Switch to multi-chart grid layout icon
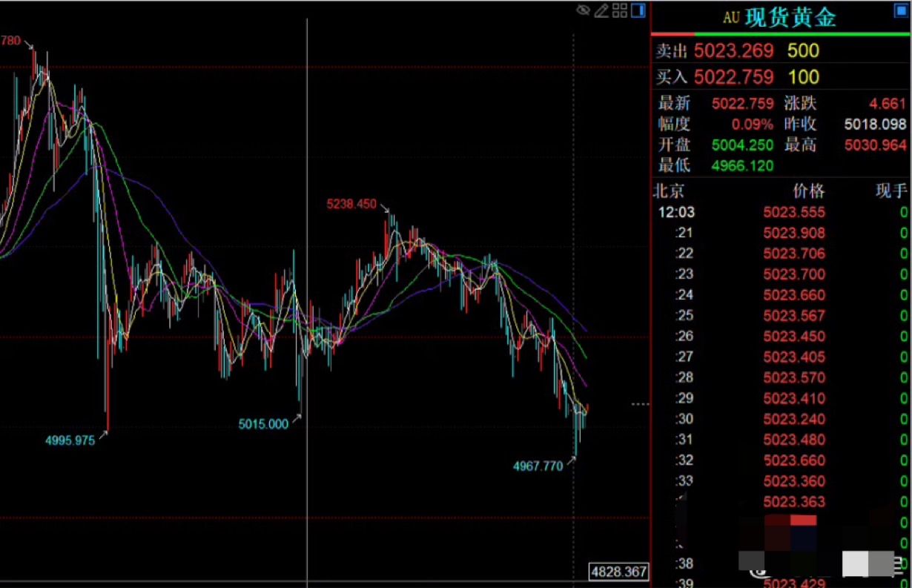 point(619,10)
